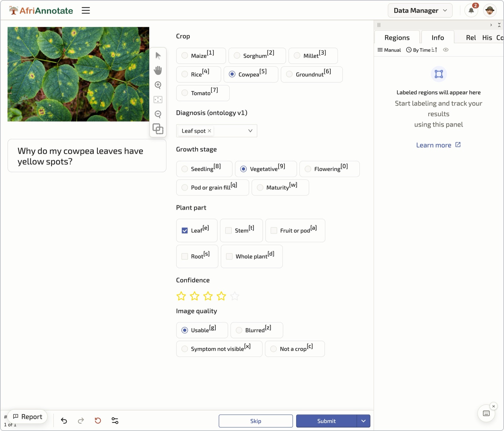Mark image quality as Blurred
Image resolution: width=504 pixels, height=431 pixels.
(x=257, y=330)
